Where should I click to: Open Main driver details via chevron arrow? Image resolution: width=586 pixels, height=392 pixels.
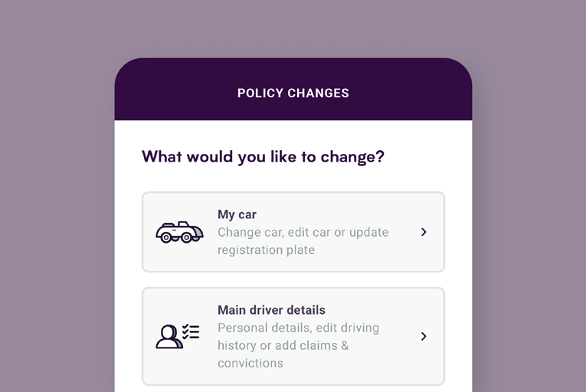click(424, 336)
